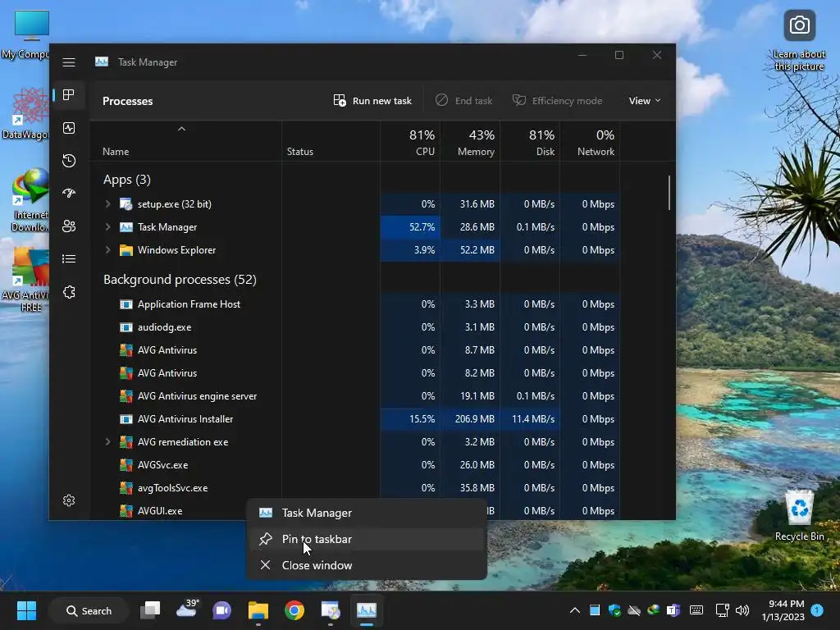Image resolution: width=840 pixels, height=630 pixels.
Task: Click the Efficiency mode button
Action: pos(557,101)
